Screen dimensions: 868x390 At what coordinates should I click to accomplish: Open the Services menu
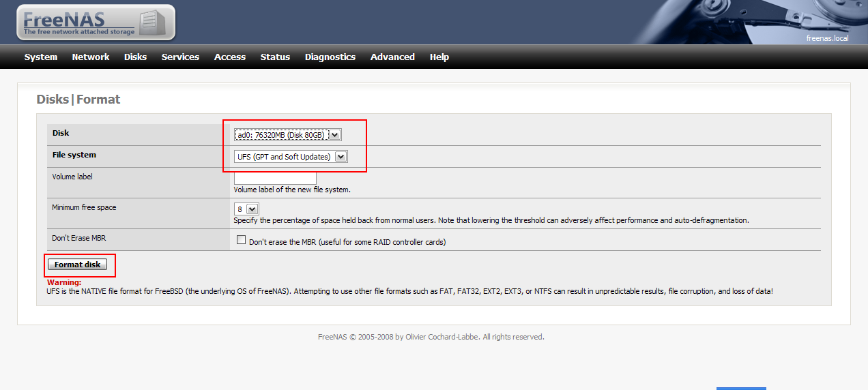point(180,57)
